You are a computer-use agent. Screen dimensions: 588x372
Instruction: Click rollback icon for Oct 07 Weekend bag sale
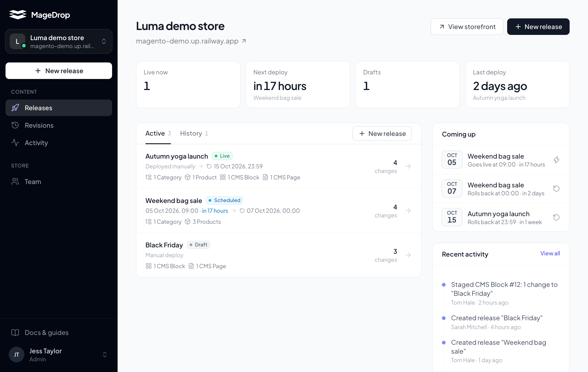tap(556, 189)
